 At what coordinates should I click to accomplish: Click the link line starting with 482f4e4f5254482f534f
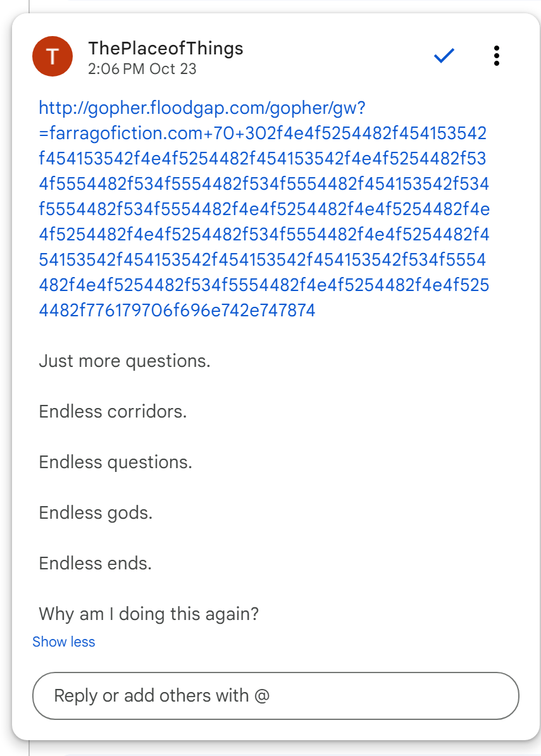coord(263,285)
